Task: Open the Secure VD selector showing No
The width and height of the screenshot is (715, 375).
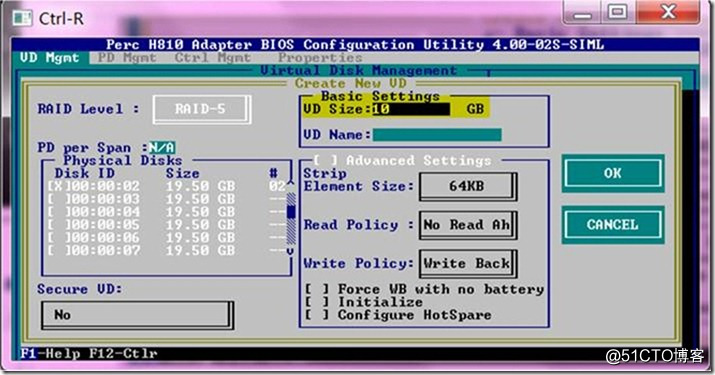Action: [x=137, y=315]
